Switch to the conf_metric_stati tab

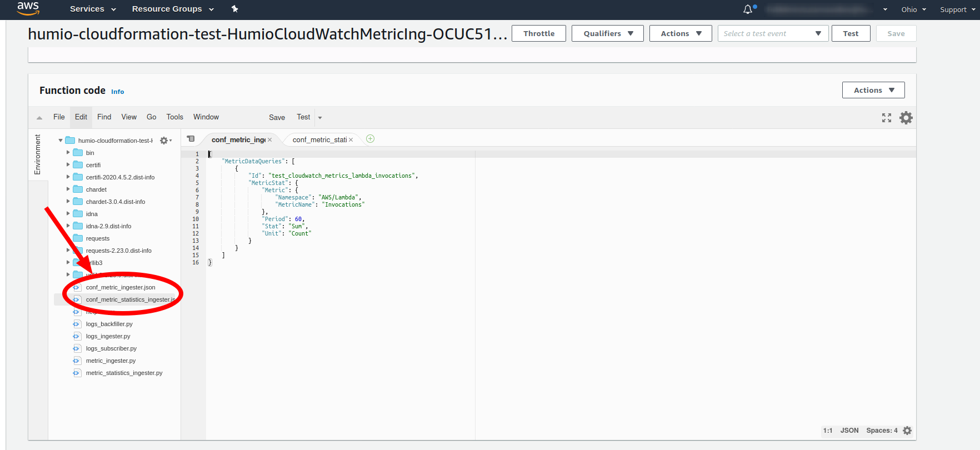(x=319, y=140)
